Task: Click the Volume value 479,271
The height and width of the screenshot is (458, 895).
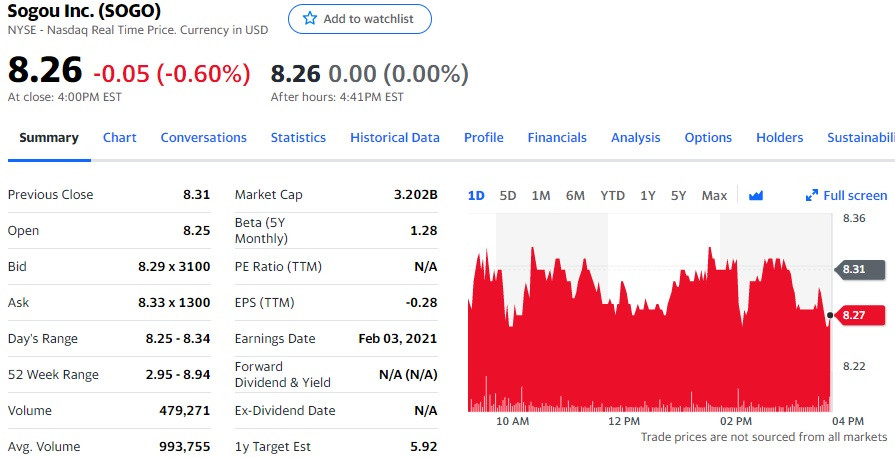Action: [185, 411]
